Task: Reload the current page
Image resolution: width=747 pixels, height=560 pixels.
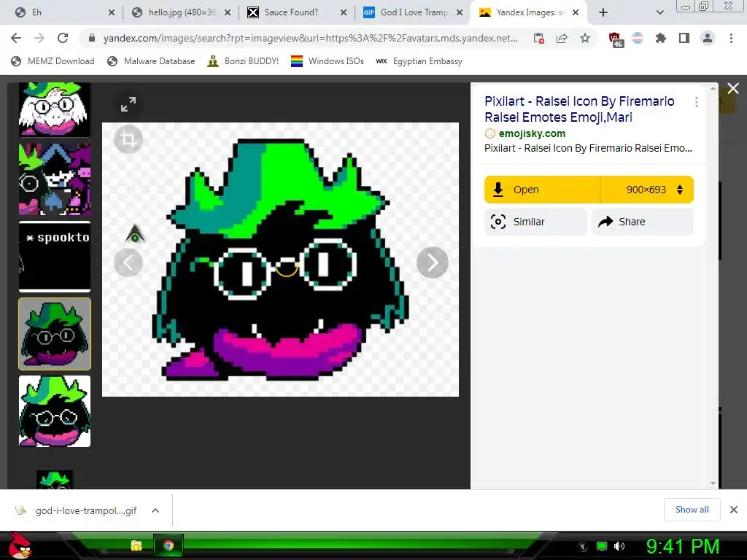Action: point(63,38)
